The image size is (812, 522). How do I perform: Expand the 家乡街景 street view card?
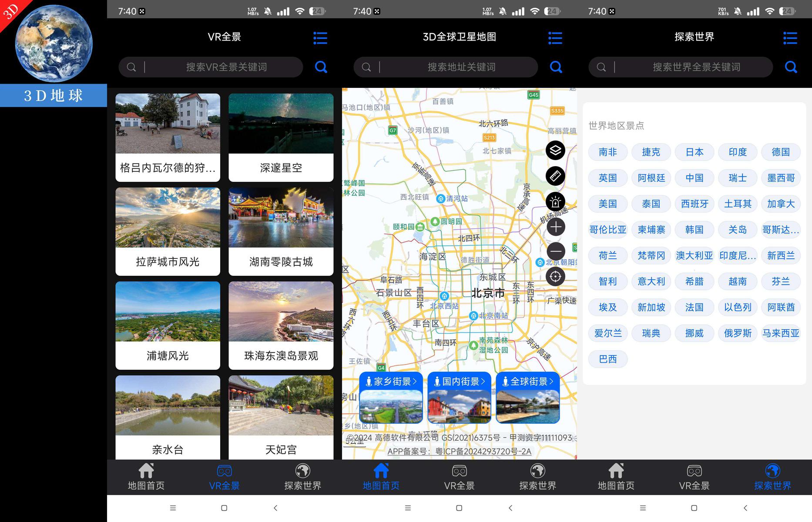(x=391, y=398)
